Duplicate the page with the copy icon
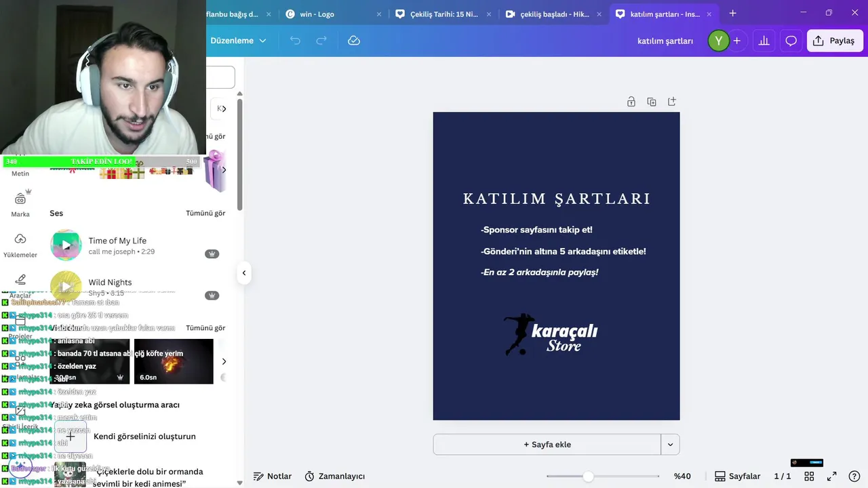Viewport: 868px width, 488px height. click(652, 102)
